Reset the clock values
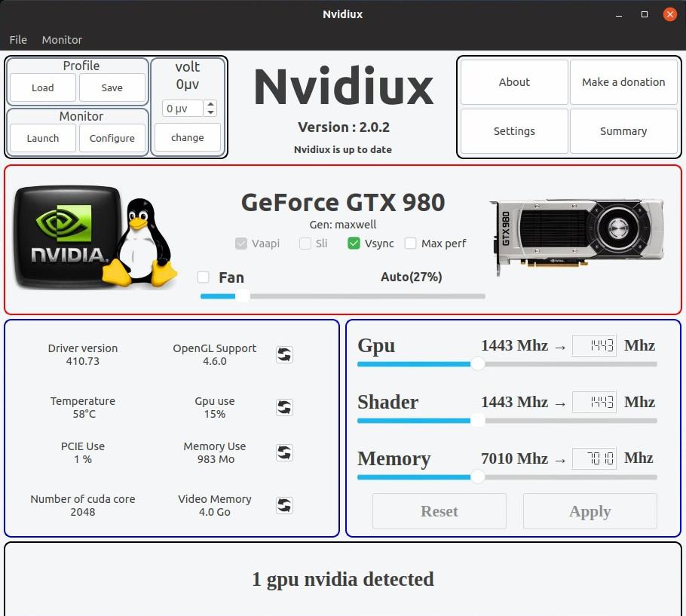Image resolution: width=686 pixels, height=616 pixels. [439, 511]
